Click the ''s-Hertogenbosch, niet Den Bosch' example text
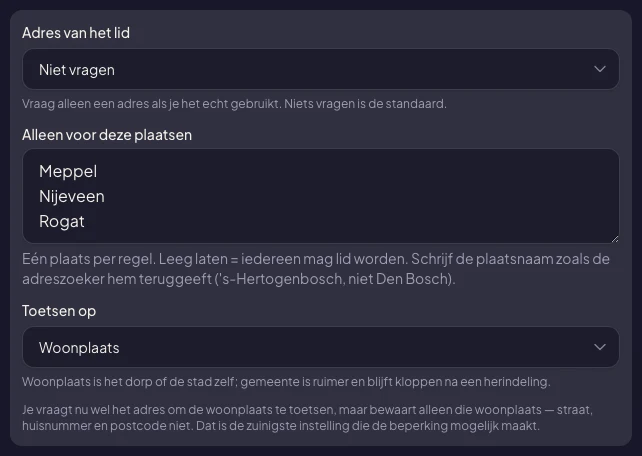 click(x=333, y=279)
